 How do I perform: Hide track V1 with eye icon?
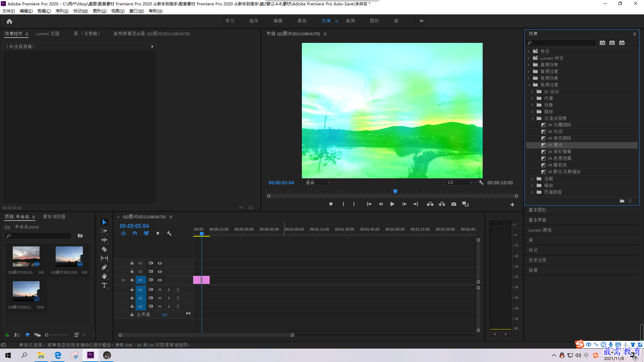[160, 280]
